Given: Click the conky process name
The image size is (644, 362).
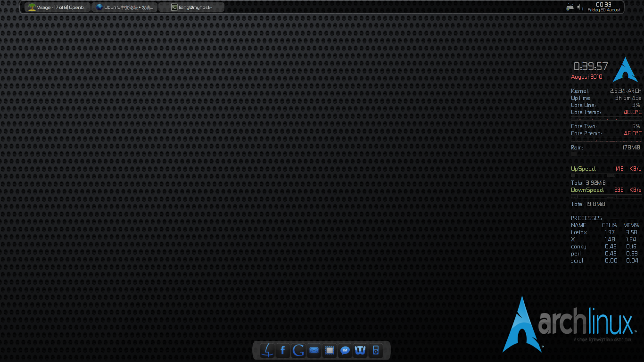Looking at the screenshot, I should [578, 247].
